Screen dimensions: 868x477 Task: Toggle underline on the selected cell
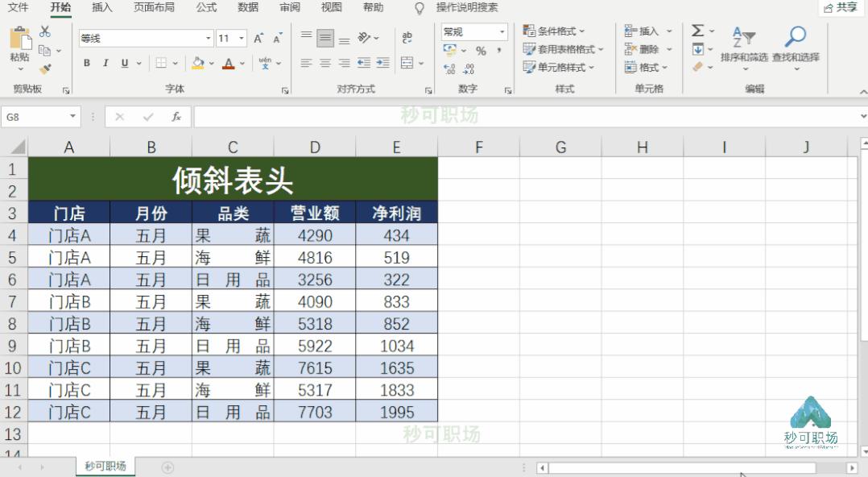pyautogui.click(x=123, y=62)
